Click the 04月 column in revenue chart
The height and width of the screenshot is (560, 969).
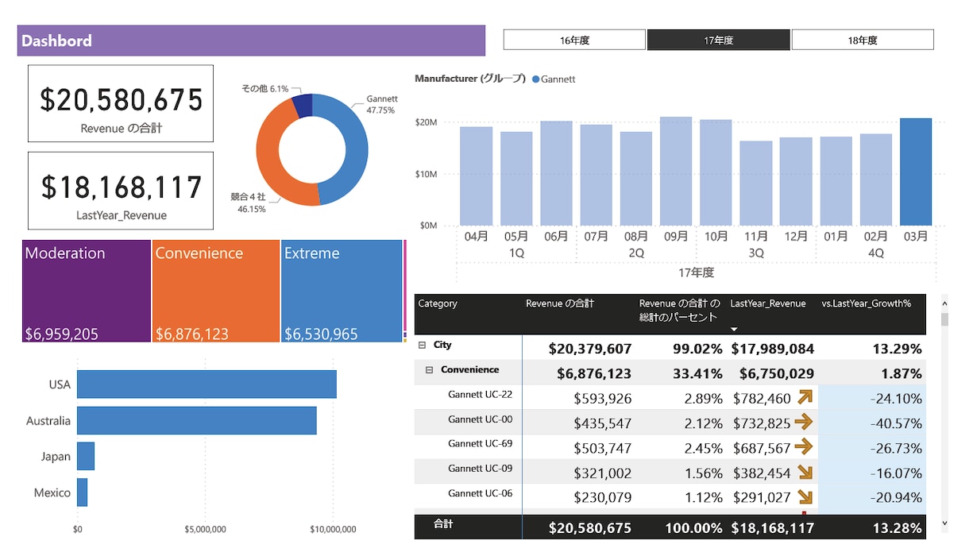coord(476,176)
